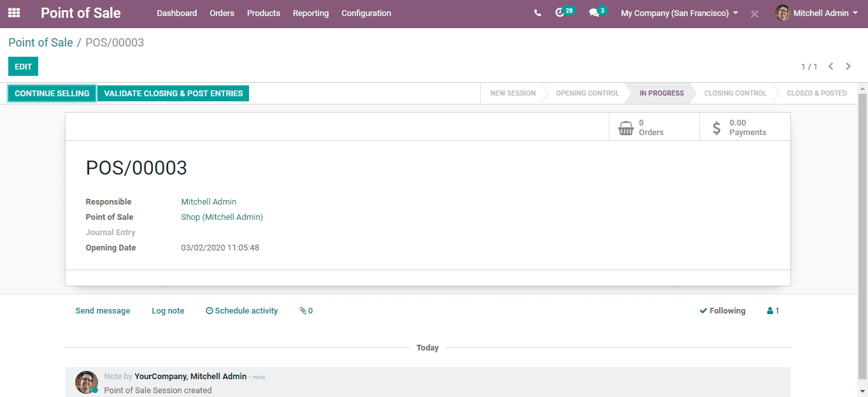Select the OPENING CONTROL status stage
868x397 pixels.
tap(587, 93)
